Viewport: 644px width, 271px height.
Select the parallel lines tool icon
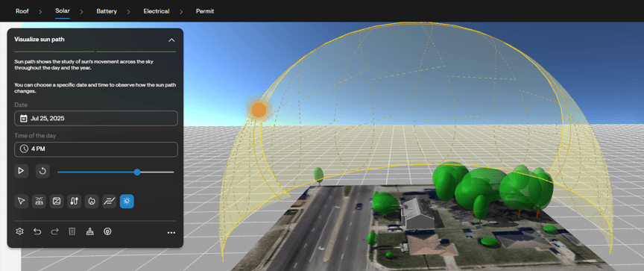(x=110, y=201)
